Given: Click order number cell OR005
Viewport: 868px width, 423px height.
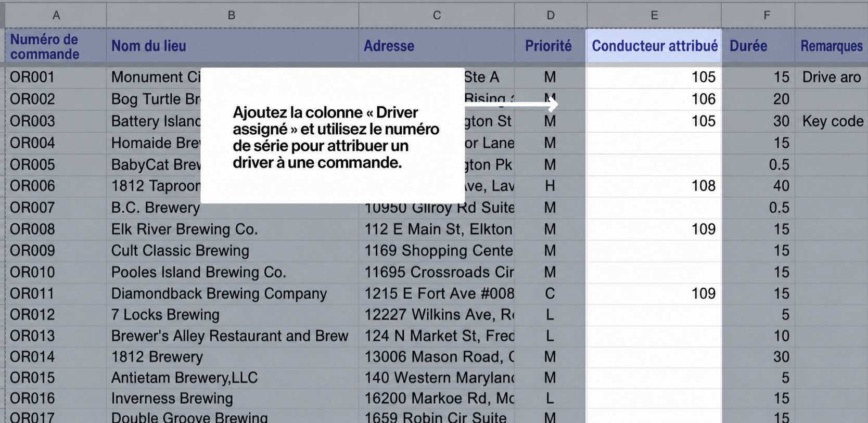Looking at the screenshot, I should (x=56, y=164).
